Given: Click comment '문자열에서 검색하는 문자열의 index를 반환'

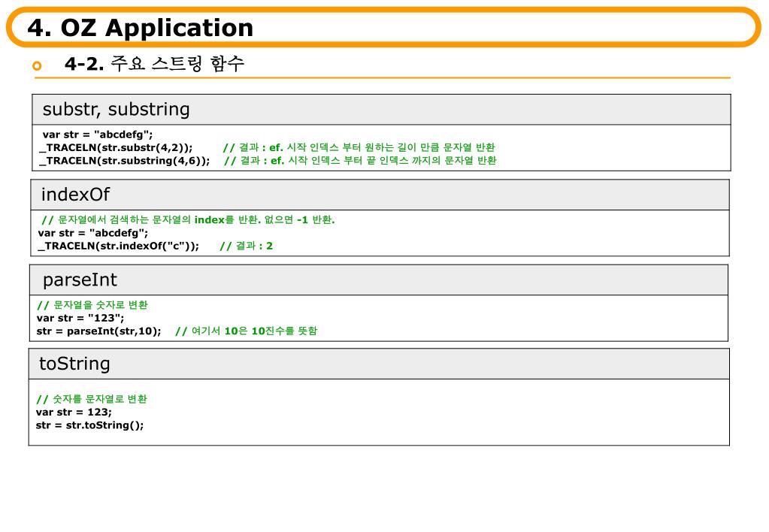Looking at the screenshot, I should pos(157,219).
